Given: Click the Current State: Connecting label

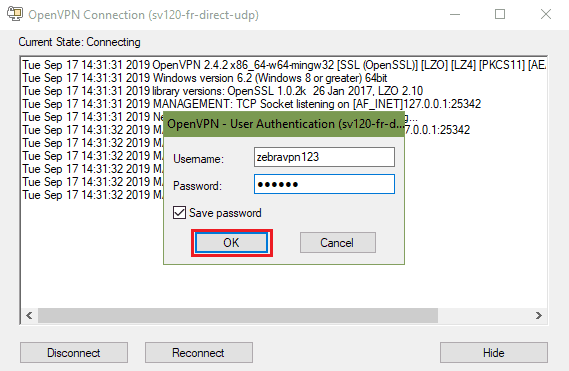Looking at the screenshot, I should click(79, 42).
